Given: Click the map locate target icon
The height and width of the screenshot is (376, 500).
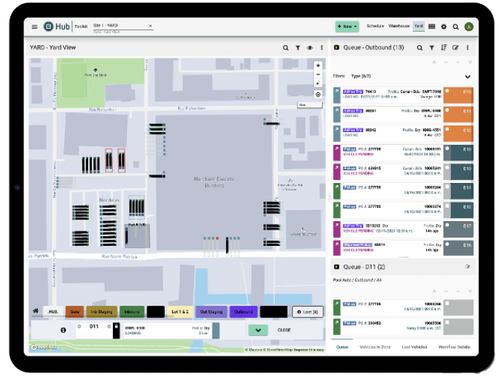Looking at the screenshot, I should tap(318, 94).
